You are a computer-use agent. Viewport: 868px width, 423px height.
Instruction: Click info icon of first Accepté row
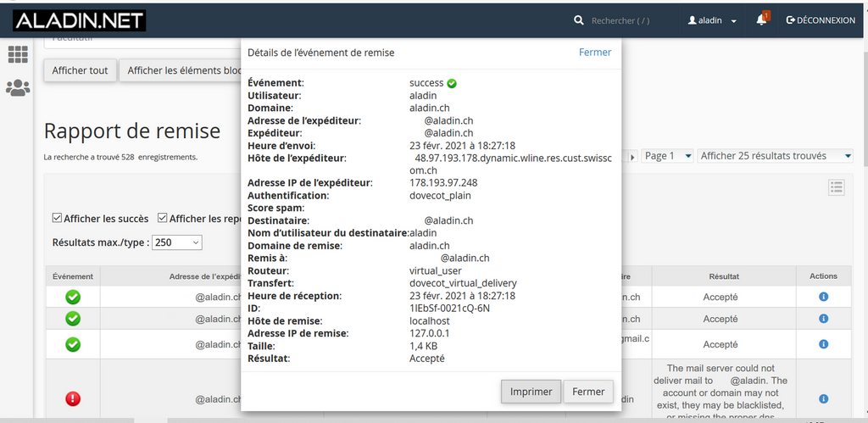point(823,297)
